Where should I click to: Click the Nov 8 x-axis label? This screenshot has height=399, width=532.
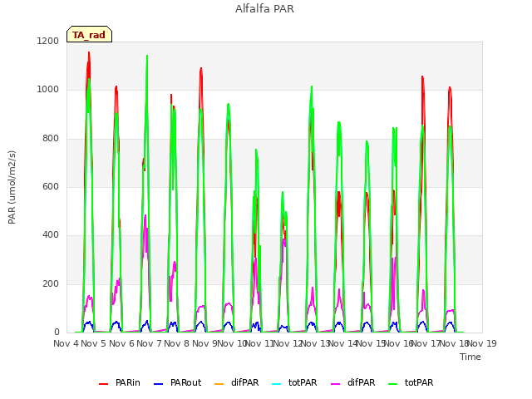pos(176,343)
